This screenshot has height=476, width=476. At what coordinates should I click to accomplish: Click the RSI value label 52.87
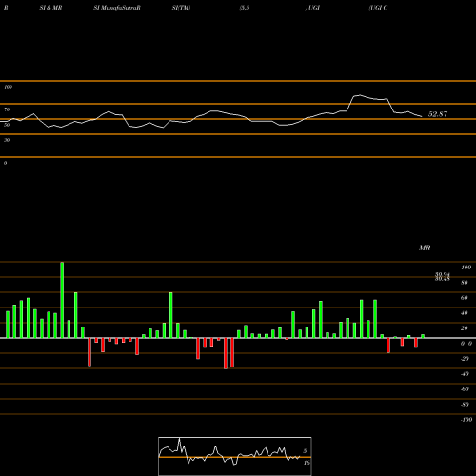pyautogui.click(x=438, y=114)
